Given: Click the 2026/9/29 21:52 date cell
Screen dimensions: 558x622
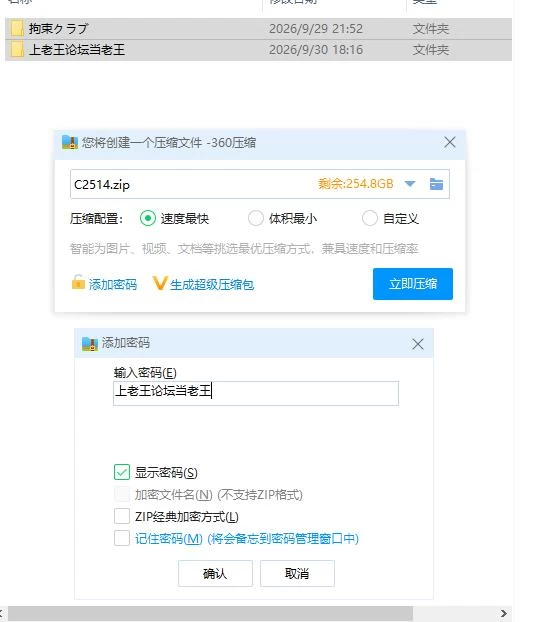Looking at the screenshot, I should pyautogui.click(x=316, y=29).
